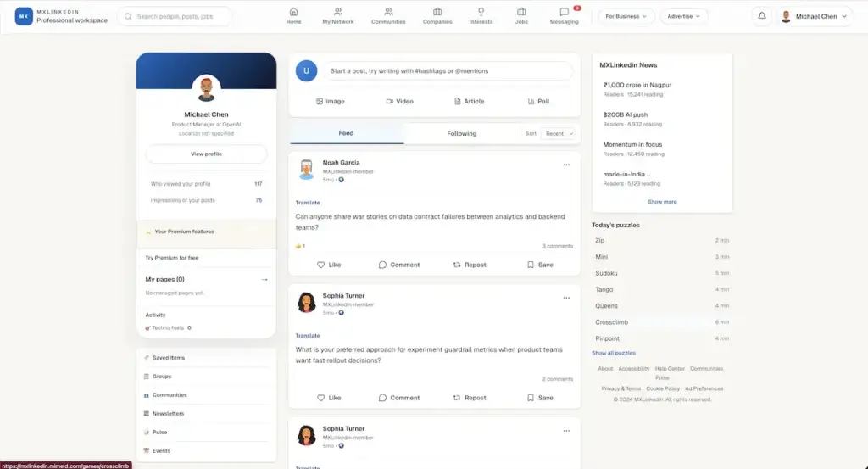The width and height of the screenshot is (868, 469).
Task: Open the Sudoku puzzle
Action: 661,273
